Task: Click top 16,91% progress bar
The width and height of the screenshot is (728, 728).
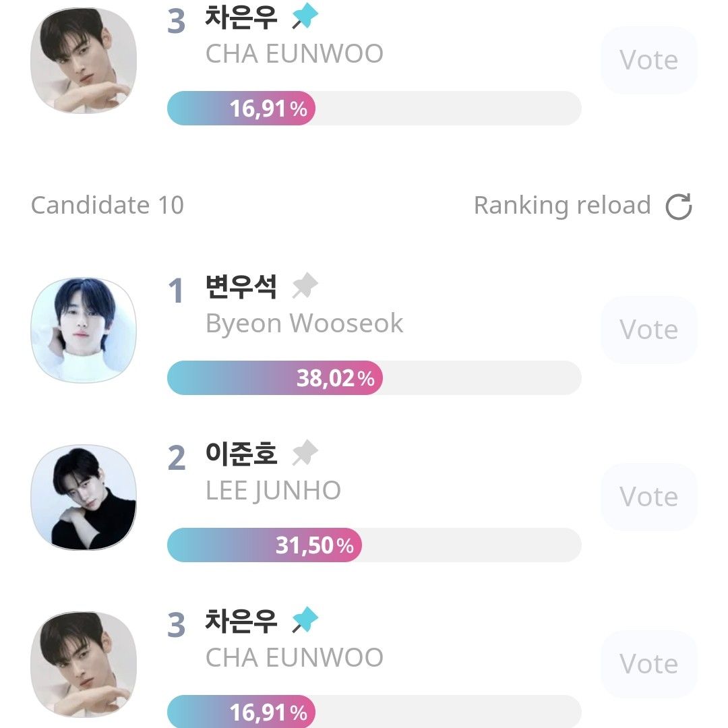Action: pos(373,109)
